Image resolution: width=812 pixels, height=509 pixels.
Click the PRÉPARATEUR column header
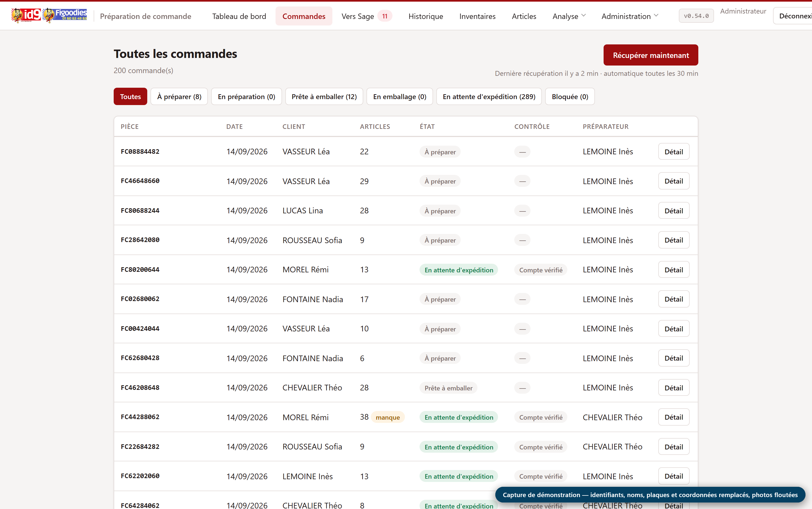pyautogui.click(x=605, y=127)
